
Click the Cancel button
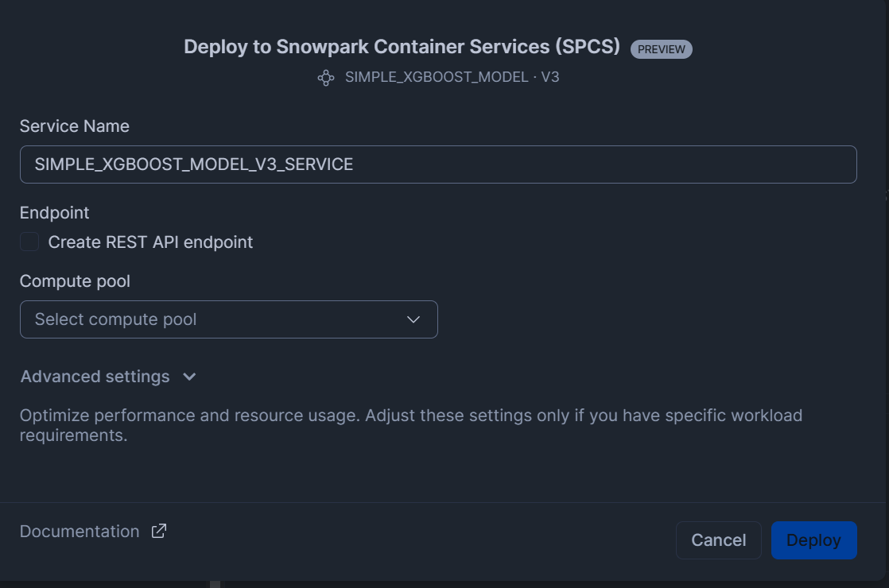[x=718, y=540]
